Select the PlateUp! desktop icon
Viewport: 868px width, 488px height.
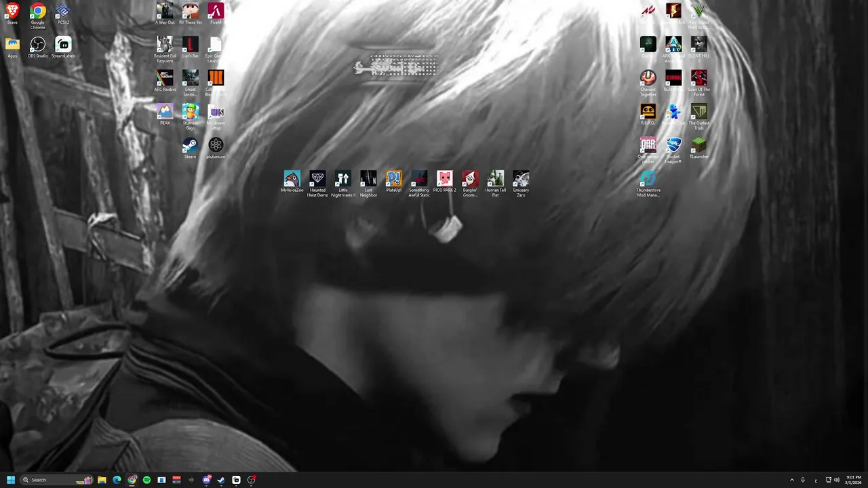click(394, 182)
